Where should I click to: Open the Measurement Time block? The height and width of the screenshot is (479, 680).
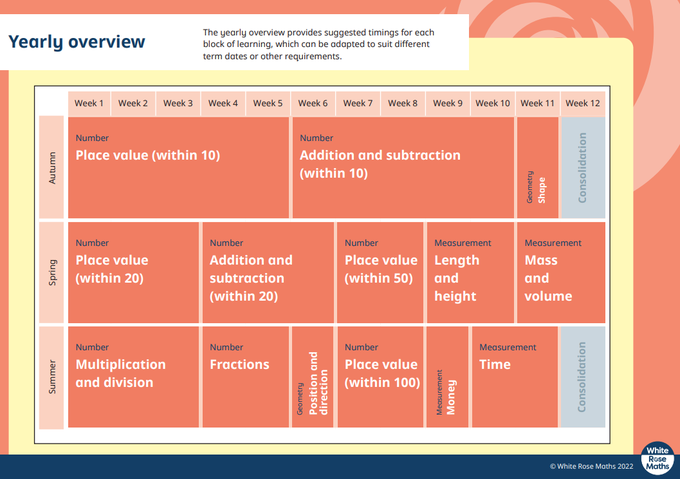pos(515,377)
